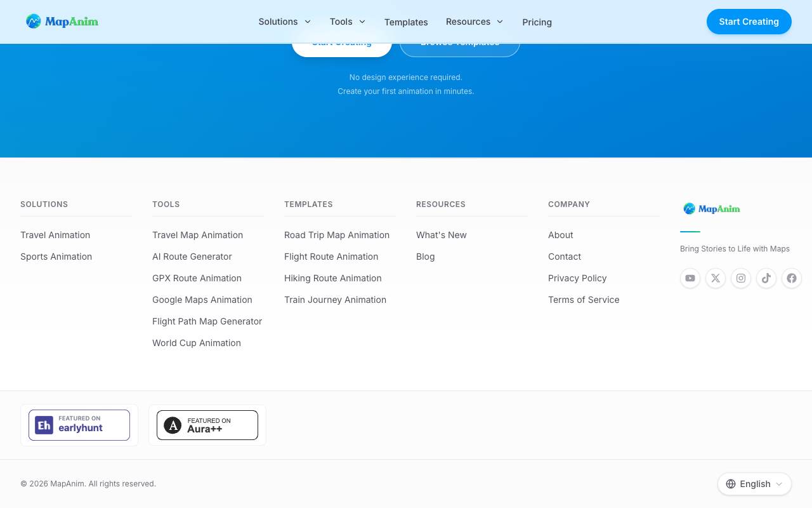Viewport: 812px width, 508px height.
Task: Open Hiking Route Animation template
Action: 333,278
